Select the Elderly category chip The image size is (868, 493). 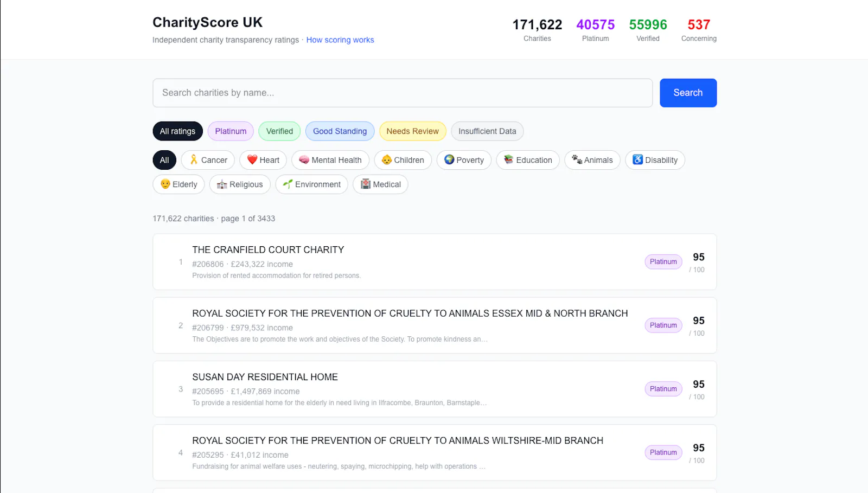pos(178,184)
